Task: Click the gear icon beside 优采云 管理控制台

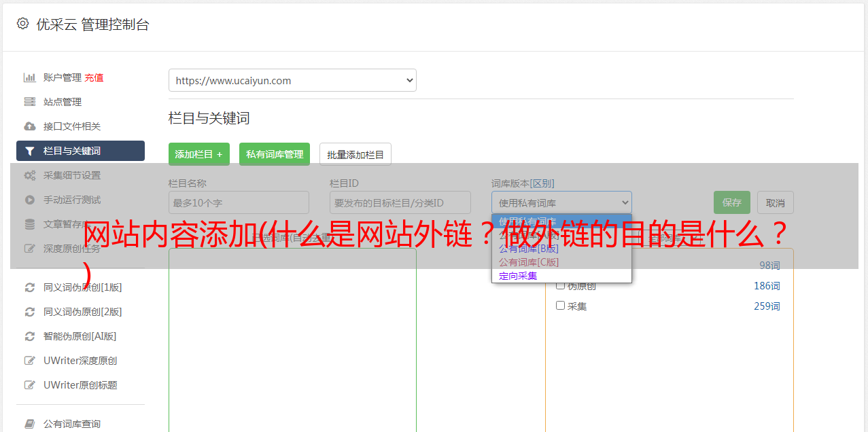Action: [x=22, y=24]
